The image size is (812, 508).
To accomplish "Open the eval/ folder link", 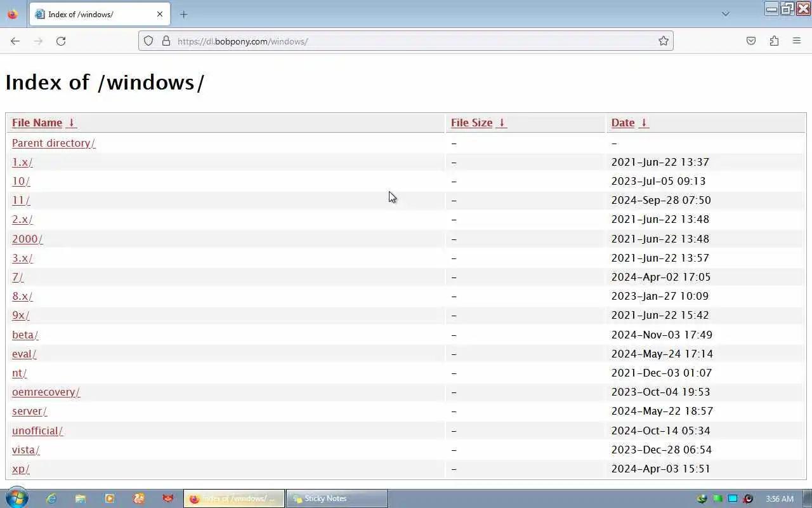I will (x=24, y=354).
